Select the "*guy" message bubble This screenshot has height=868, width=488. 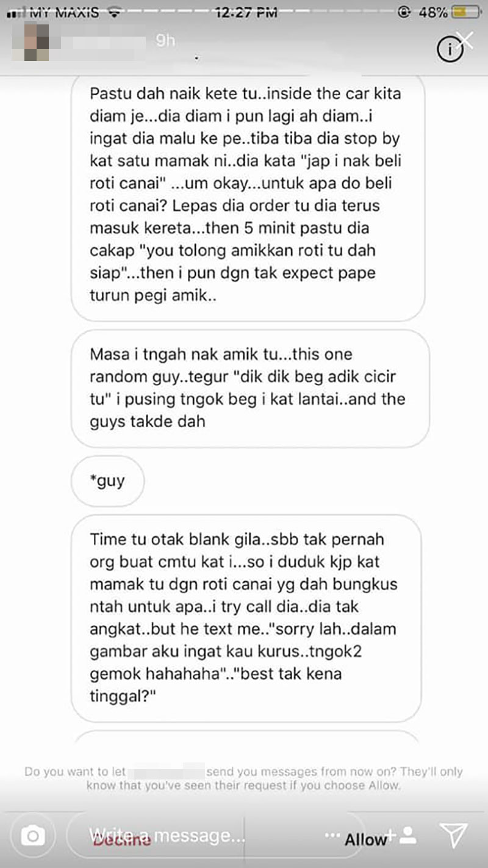tap(107, 480)
